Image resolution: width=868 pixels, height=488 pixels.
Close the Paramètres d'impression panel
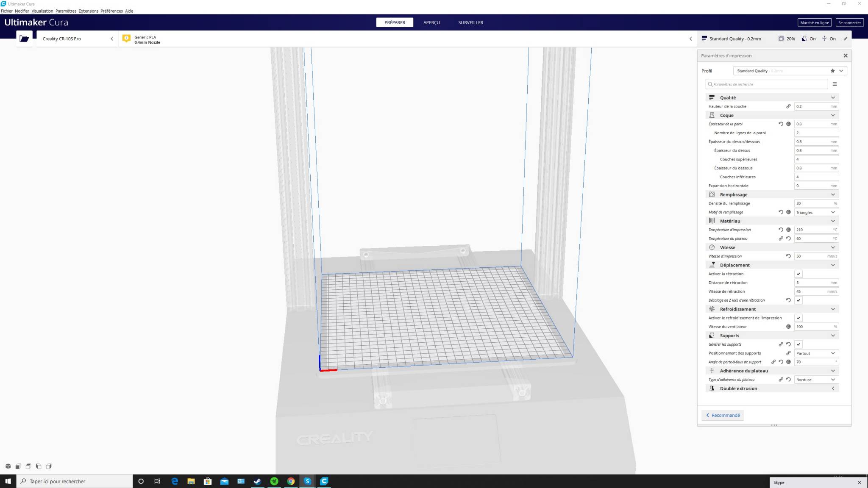[x=845, y=55]
